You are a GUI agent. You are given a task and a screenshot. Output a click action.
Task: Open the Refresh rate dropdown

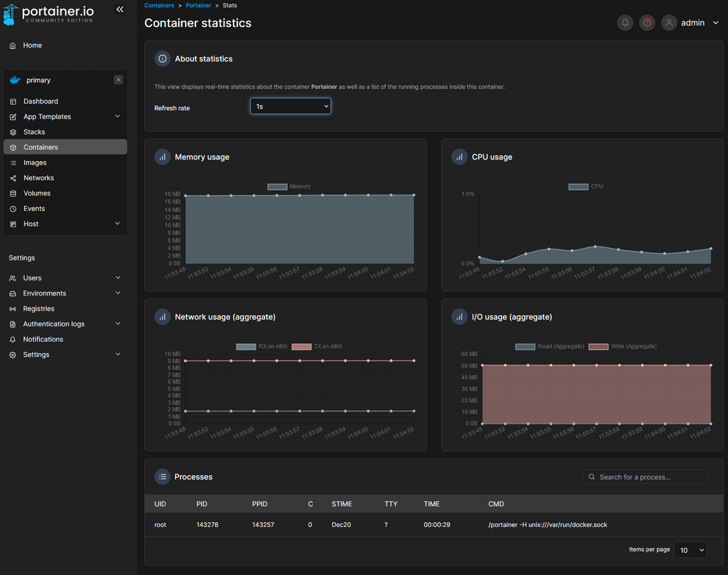click(x=290, y=106)
